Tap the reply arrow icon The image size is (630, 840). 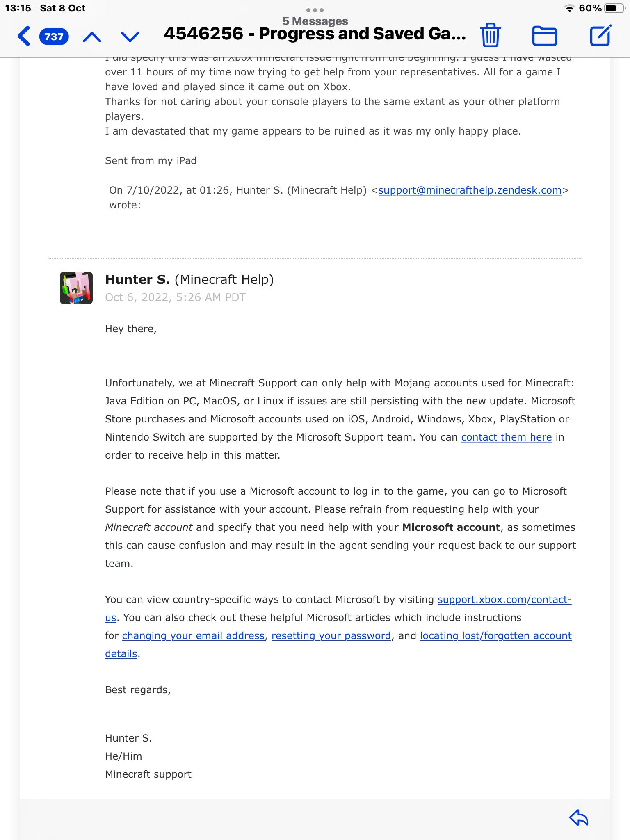point(579,817)
